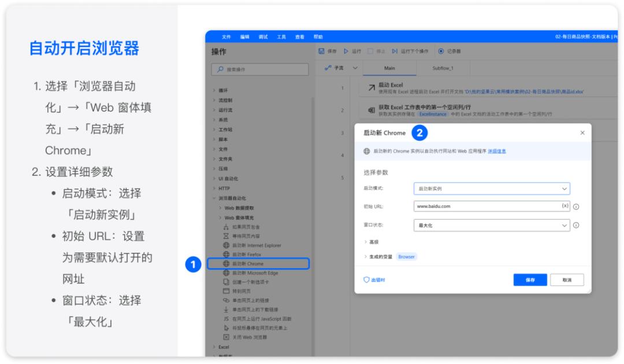Image resolution: width=624 pixels, height=364 pixels.
Task: Click the 单击网页上的下载链接 download icon
Action: click(226, 309)
